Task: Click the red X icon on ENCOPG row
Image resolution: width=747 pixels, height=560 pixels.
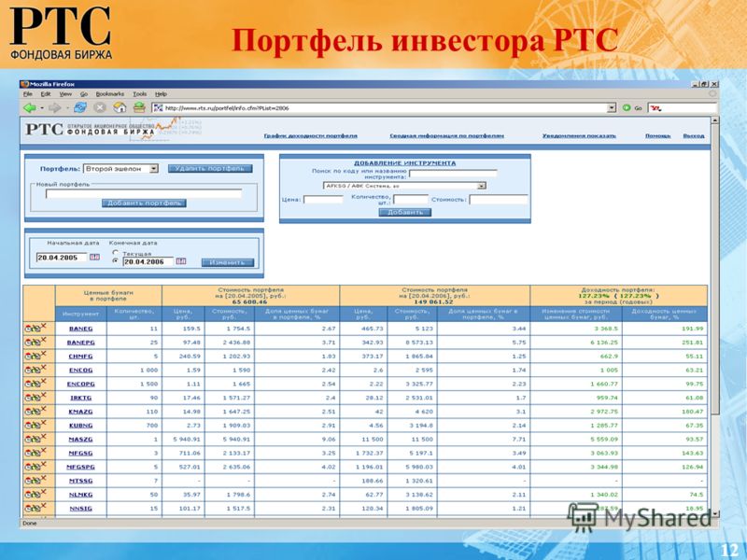Action: [43, 382]
